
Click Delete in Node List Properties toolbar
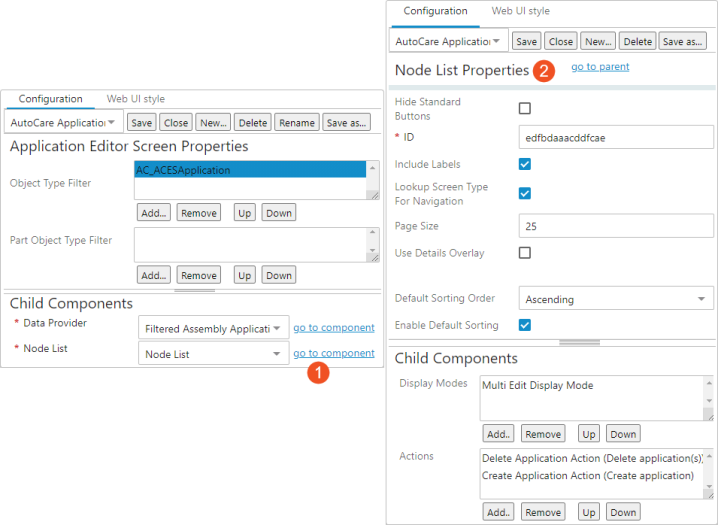coord(637,41)
